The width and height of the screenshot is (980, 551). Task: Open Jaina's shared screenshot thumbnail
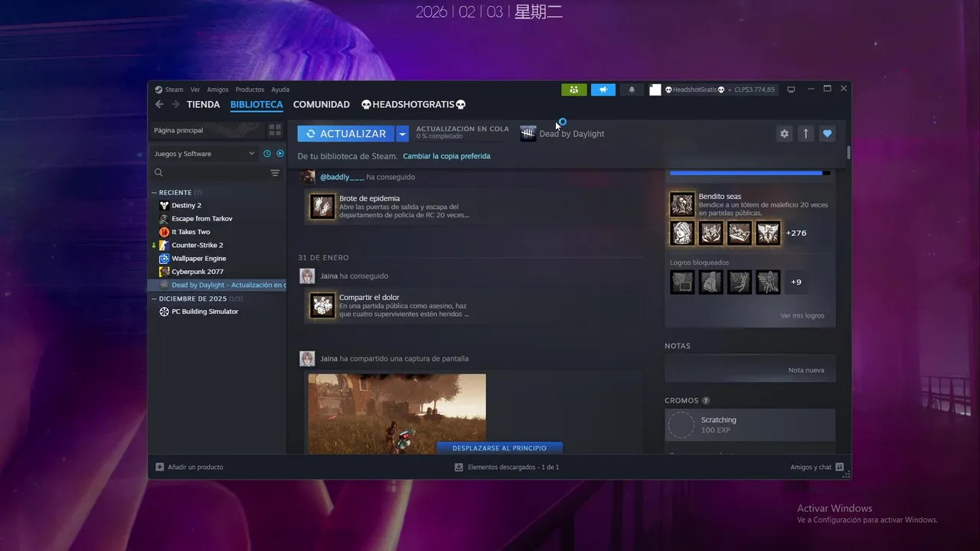[397, 414]
